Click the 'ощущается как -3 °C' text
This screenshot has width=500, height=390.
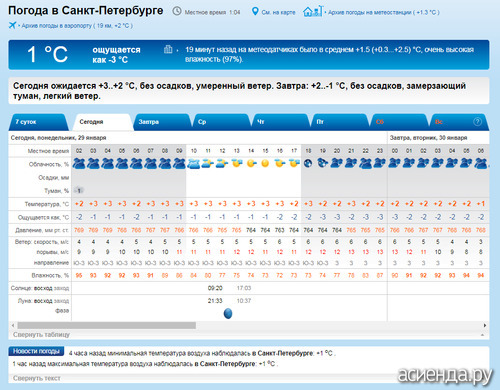pyautogui.click(x=117, y=55)
